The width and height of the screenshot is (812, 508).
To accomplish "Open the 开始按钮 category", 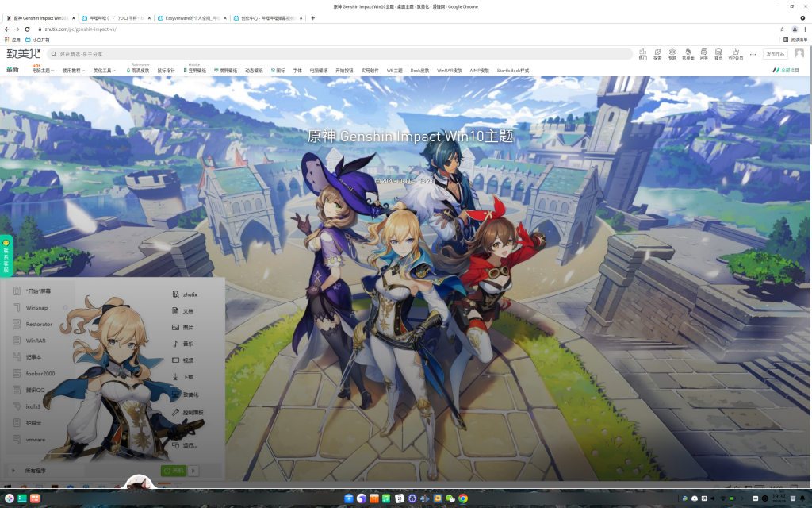I will click(x=344, y=71).
